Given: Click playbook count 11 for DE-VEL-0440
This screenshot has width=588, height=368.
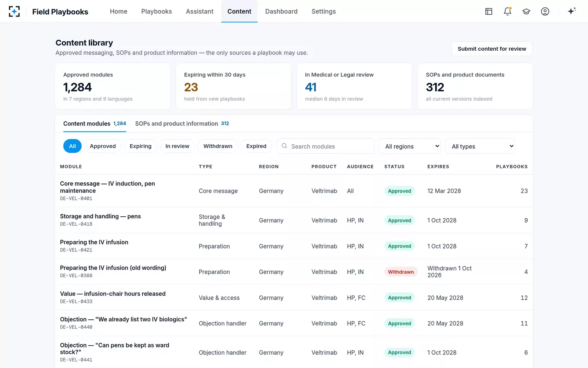Looking at the screenshot, I should [524, 323].
